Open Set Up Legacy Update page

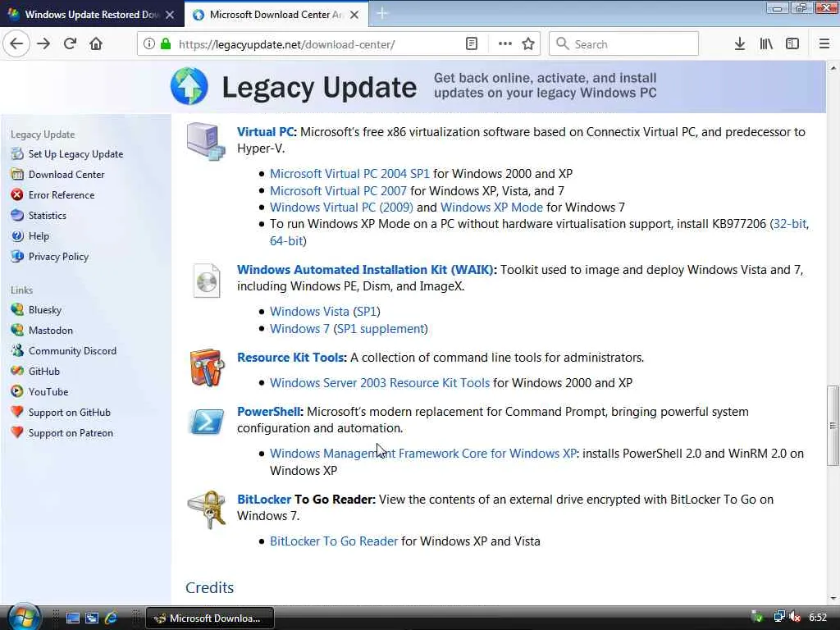click(75, 153)
